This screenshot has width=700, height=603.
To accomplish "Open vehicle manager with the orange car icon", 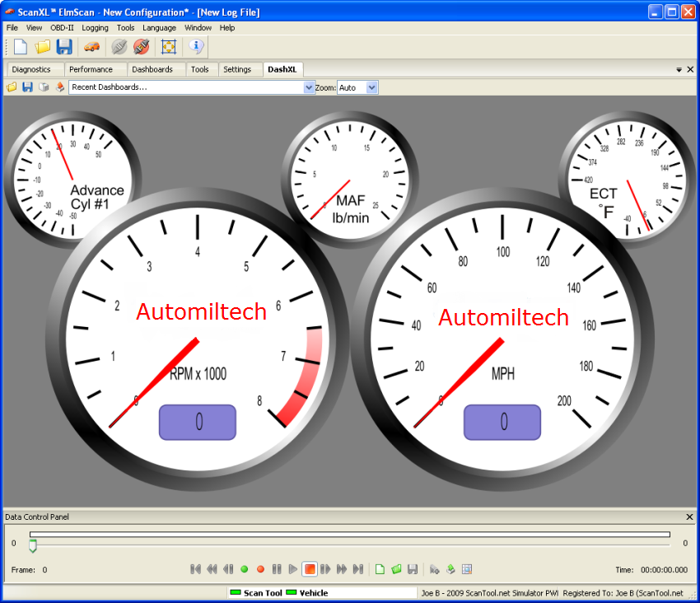I will pos(92,46).
